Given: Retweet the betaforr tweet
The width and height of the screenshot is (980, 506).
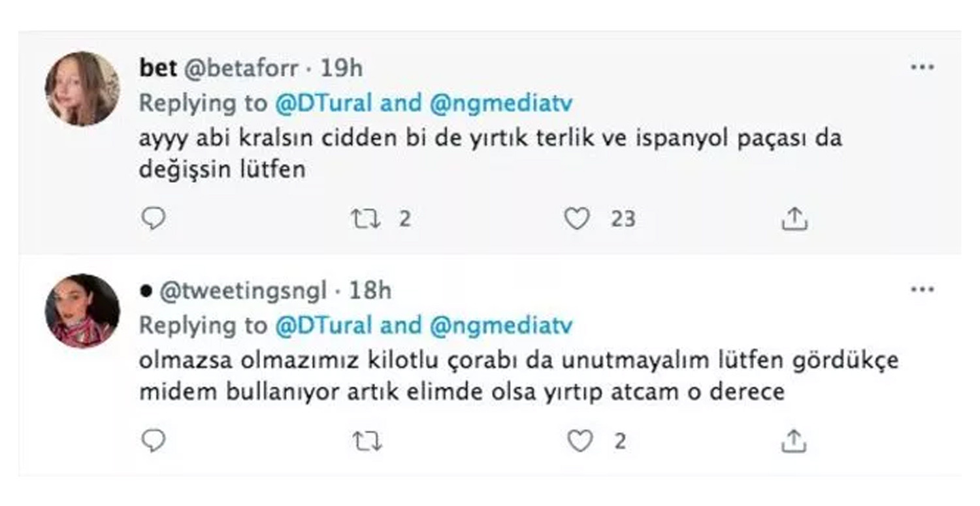Looking at the screenshot, I should pos(366,219).
